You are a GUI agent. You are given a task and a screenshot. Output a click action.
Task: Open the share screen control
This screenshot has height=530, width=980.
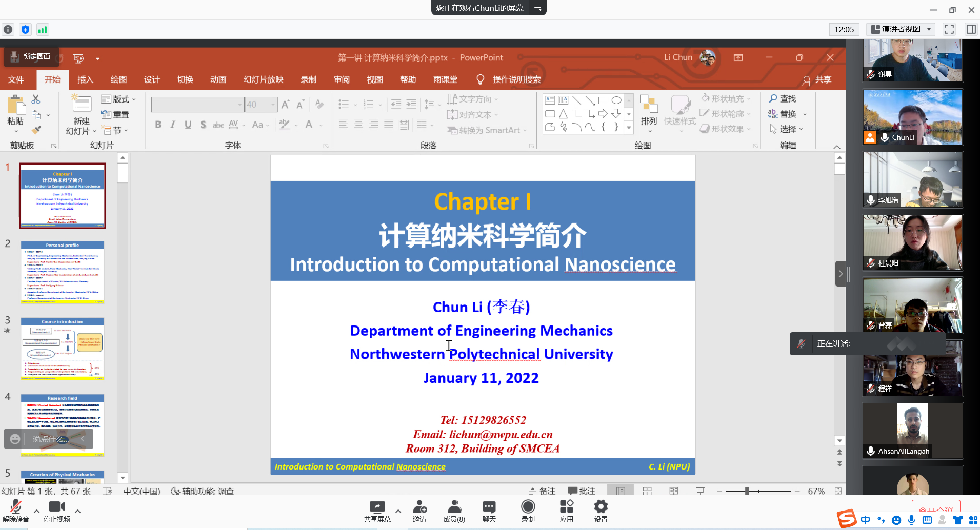tap(377, 511)
